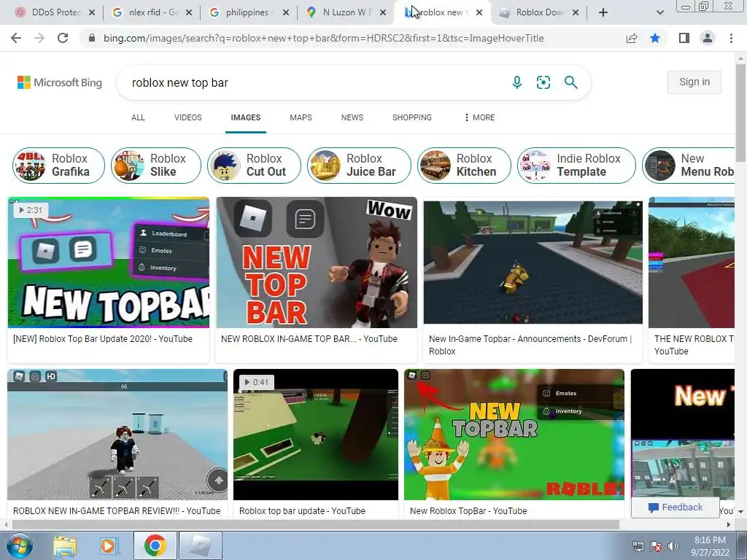
Task: Open a new browser tab with plus
Action: click(603, 12)
